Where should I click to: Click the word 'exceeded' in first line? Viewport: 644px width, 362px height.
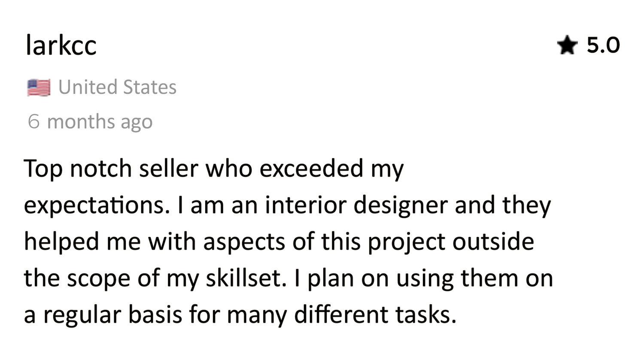[x=312, y=168]
